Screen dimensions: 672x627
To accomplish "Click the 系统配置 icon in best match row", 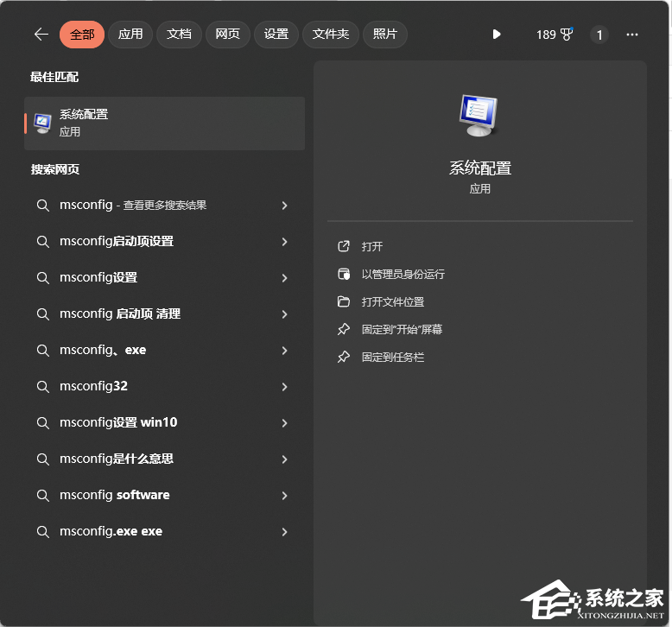I will tap(42, 123).
